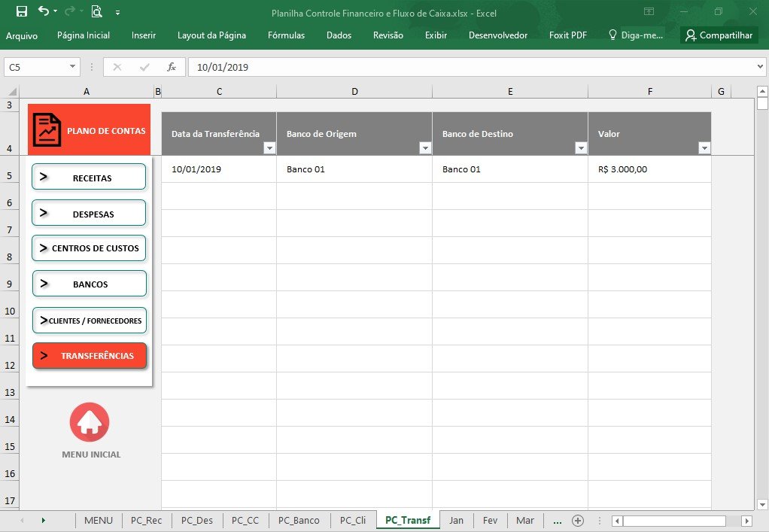Click the horizontal scrollbar right arrow
Viewport: 769px width, 532px height.
point(747,521)
